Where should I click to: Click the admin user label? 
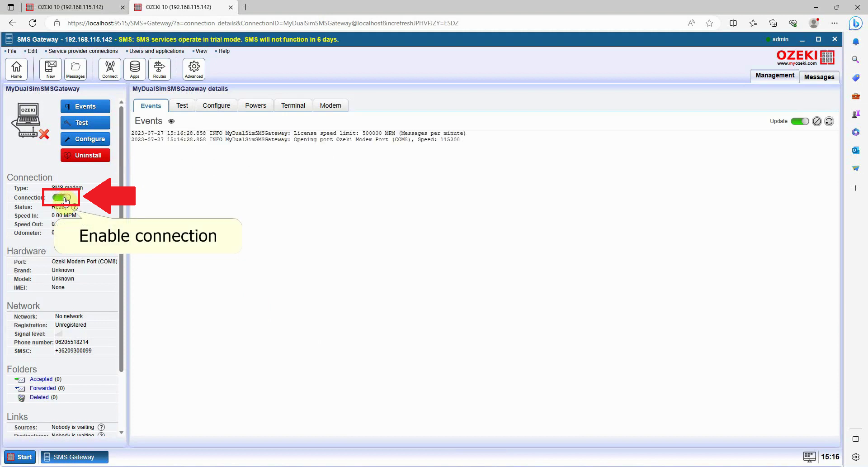point(780,39)
